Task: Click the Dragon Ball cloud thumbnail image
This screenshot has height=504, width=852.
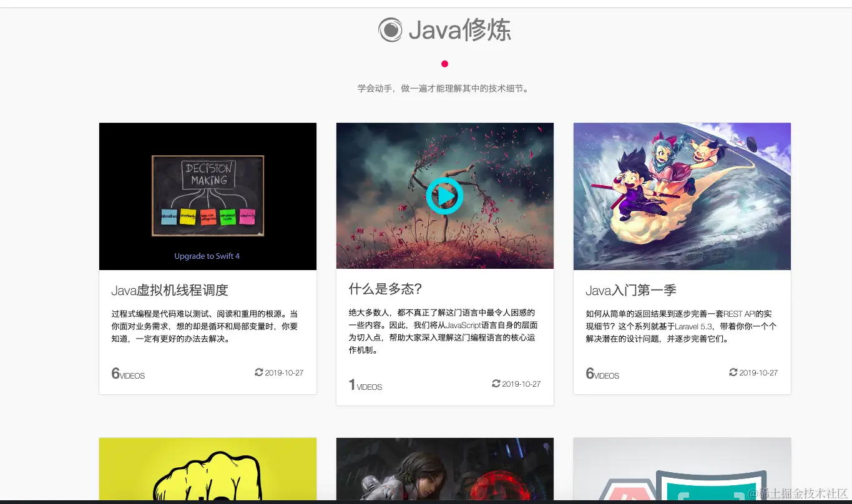Action: click(682, 196)
